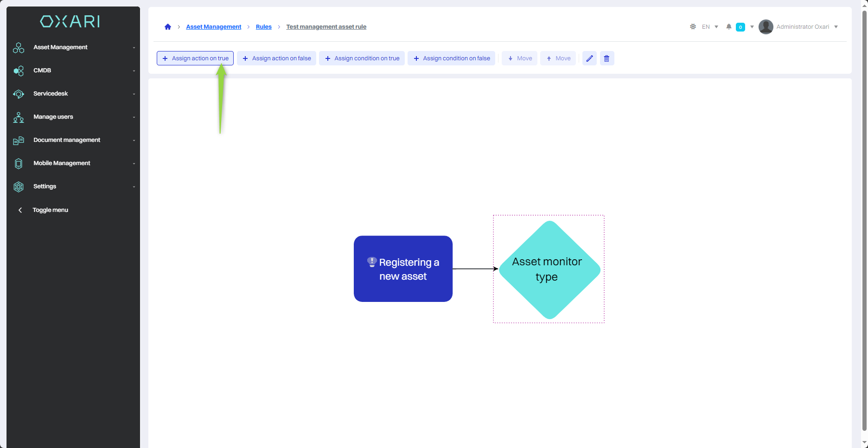Expand the Administrator Oxari user menu arrow

(836, 27)
